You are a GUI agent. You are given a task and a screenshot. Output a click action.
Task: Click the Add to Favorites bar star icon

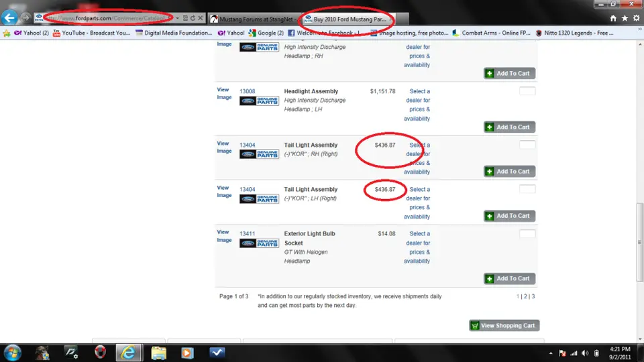6,34
